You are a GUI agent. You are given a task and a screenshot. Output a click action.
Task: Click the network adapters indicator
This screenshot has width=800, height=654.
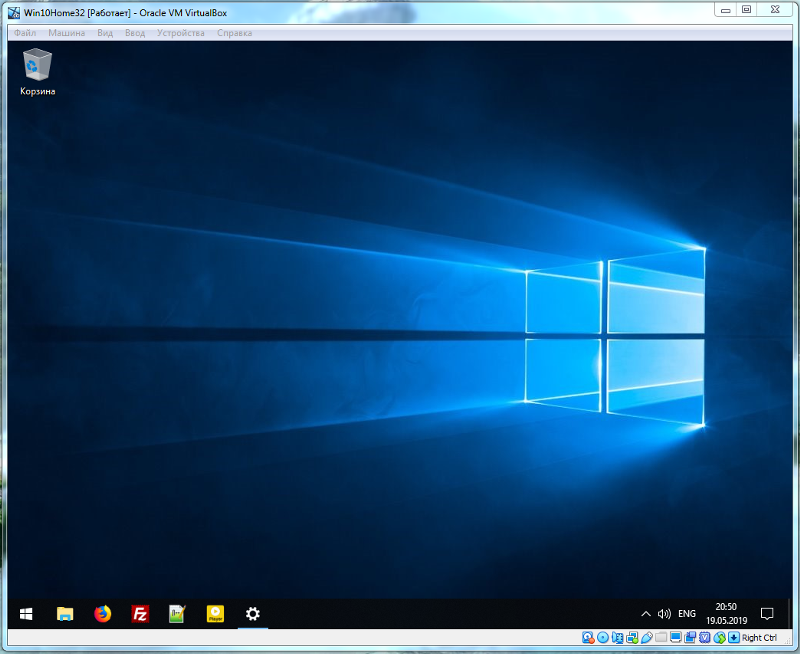click(632, 637)
